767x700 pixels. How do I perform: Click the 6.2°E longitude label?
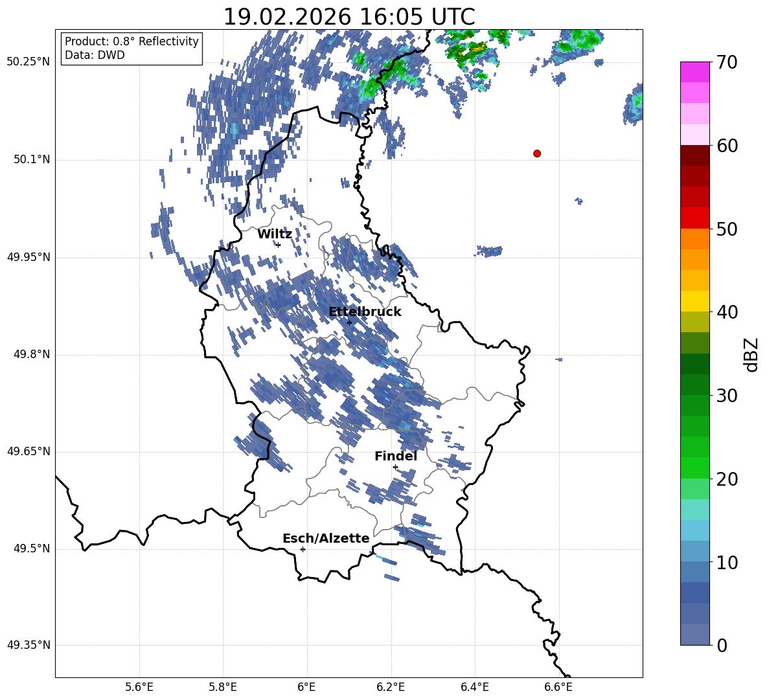click(391, 687)
